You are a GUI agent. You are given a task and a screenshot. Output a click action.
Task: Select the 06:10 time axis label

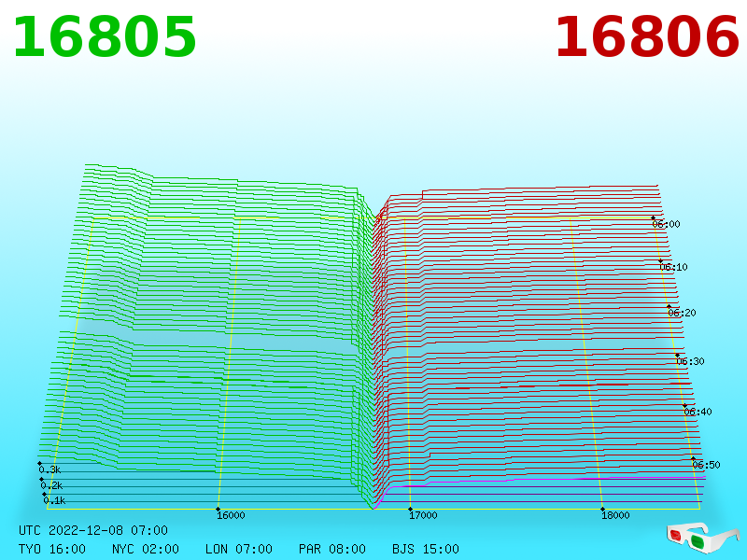click(673, 267)
